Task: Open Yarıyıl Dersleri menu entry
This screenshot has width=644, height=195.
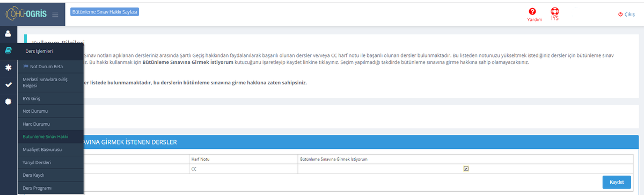Action: (50, 162)
